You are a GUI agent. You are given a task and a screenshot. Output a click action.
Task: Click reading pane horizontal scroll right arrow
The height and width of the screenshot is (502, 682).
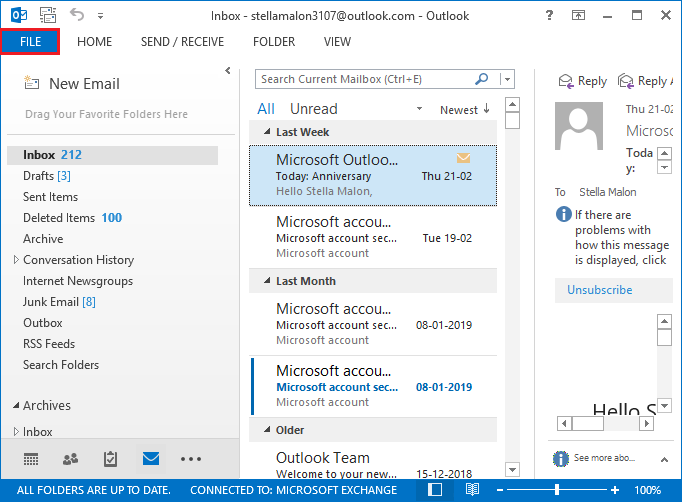(646, 423)
